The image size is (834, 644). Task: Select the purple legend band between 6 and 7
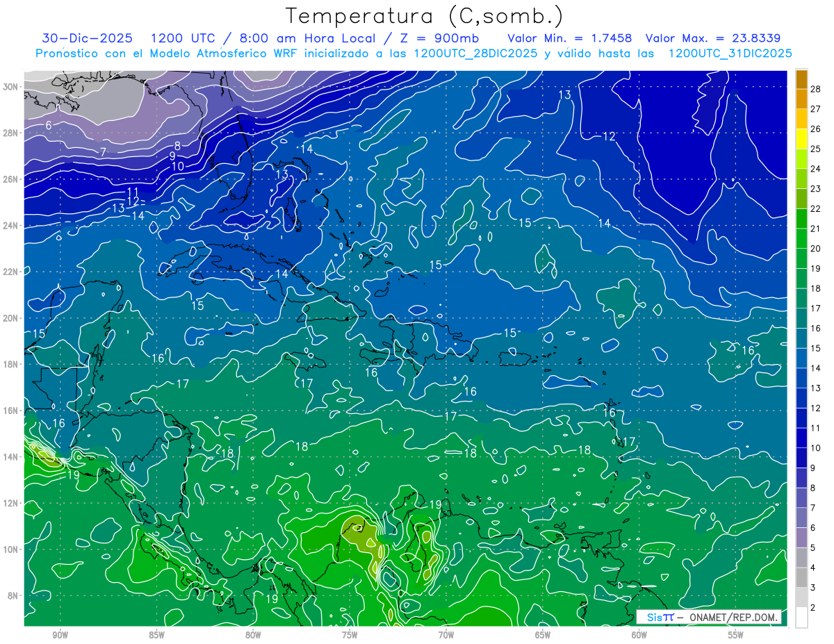[x=801, y=518]
